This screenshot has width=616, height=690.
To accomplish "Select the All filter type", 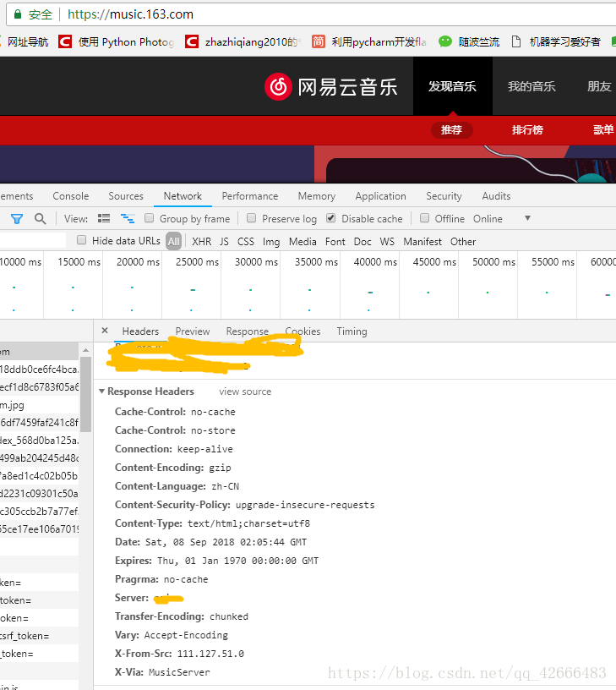I will [x=174, y=241].
